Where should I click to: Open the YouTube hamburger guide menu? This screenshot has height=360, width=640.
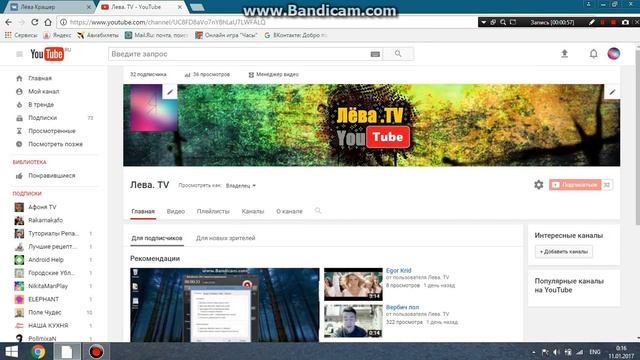tap(19, 54)
